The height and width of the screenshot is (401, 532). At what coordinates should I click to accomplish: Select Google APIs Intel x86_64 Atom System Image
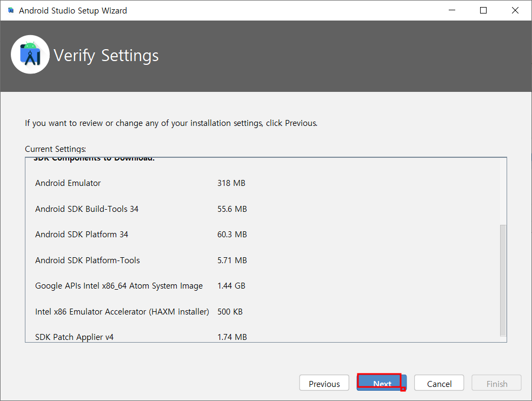click(119, 286)
